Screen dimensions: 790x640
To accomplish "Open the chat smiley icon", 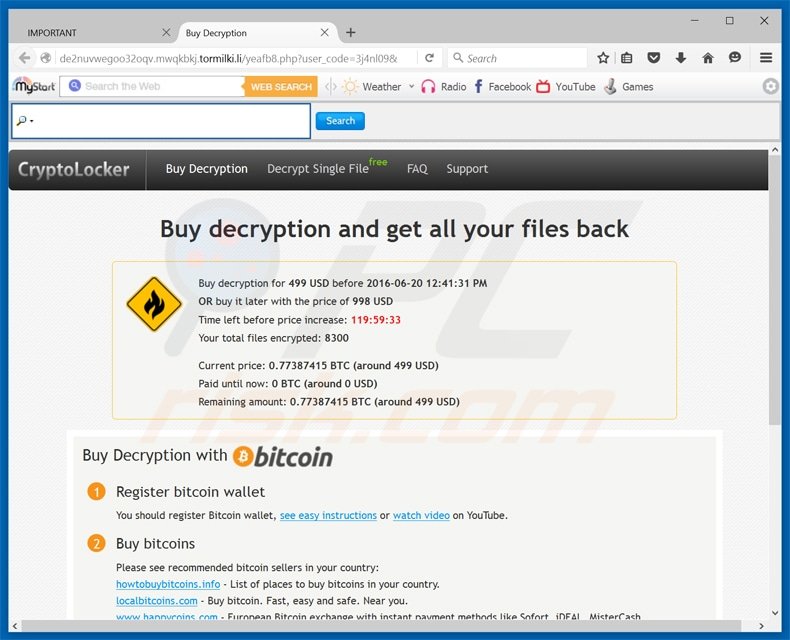I will [x=735, y=57].
